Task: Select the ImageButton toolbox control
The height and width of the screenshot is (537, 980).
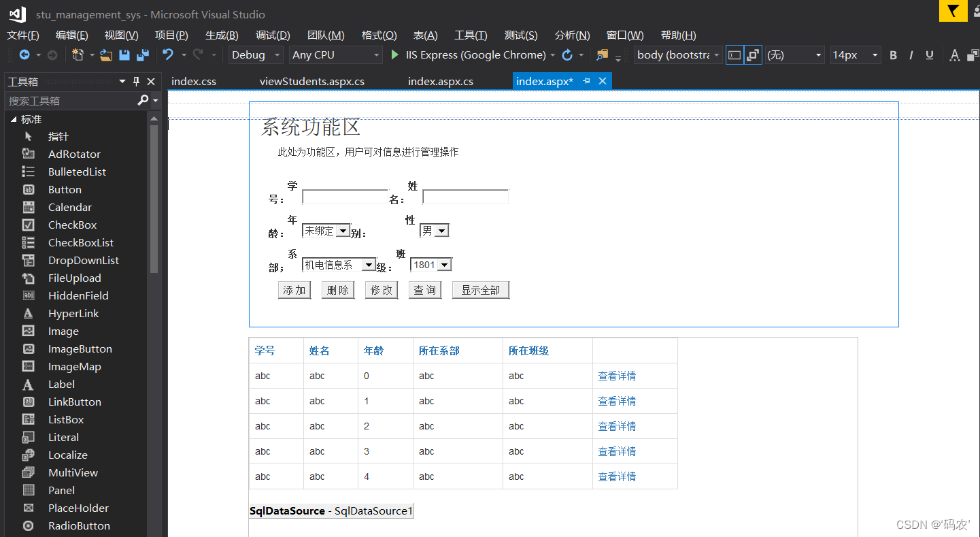Action: 80,349
